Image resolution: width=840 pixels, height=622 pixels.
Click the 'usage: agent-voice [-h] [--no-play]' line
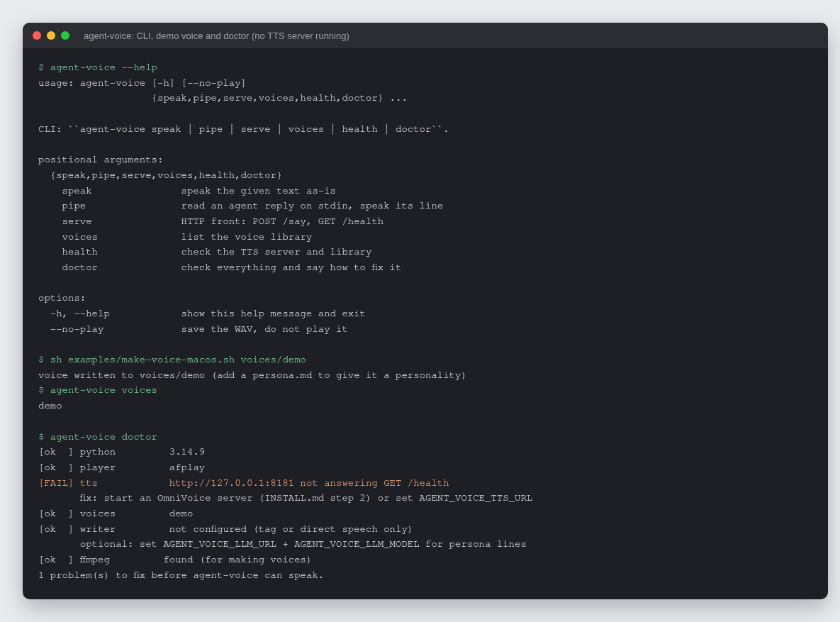click(x=142, y=83)
